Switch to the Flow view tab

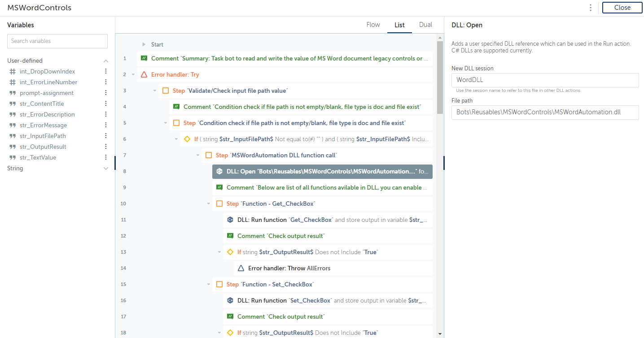(373, 25)
